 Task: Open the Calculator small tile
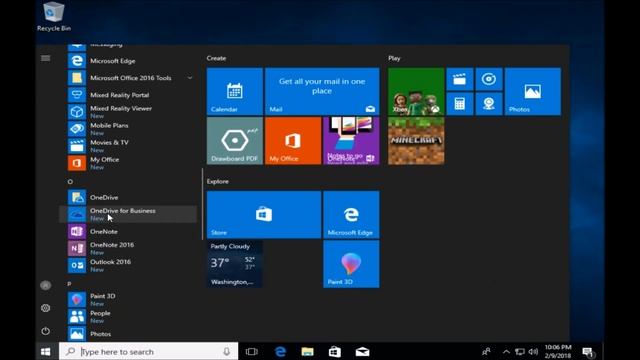[x=460, y=104]
